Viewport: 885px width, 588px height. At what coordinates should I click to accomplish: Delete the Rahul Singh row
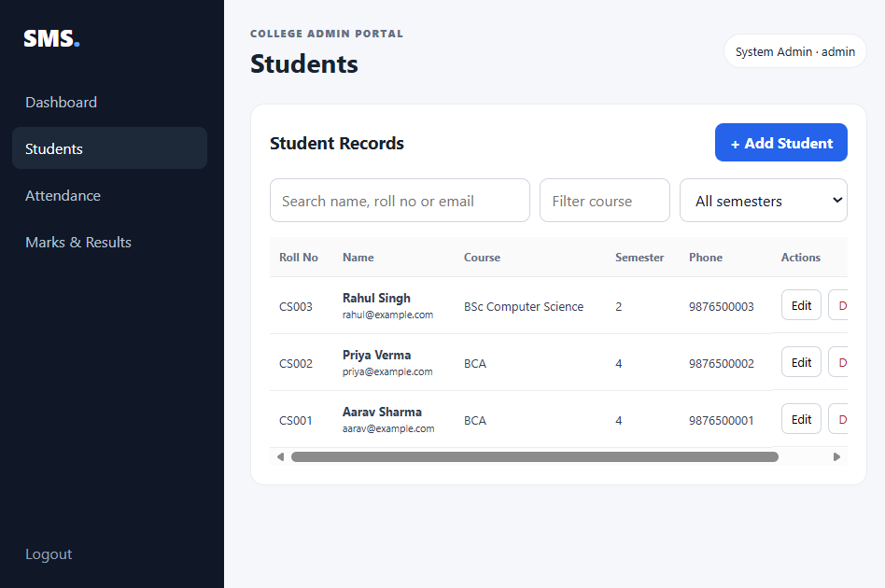point(838,305)
